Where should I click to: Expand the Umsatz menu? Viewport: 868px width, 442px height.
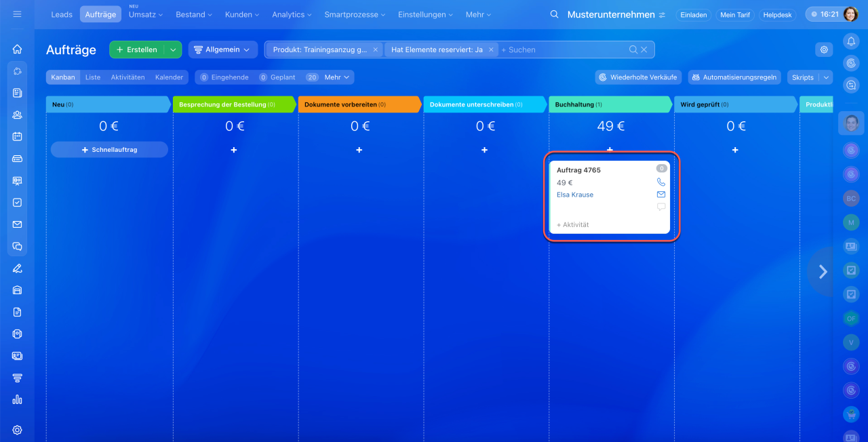pyautogui.click(x=146, y=14)
